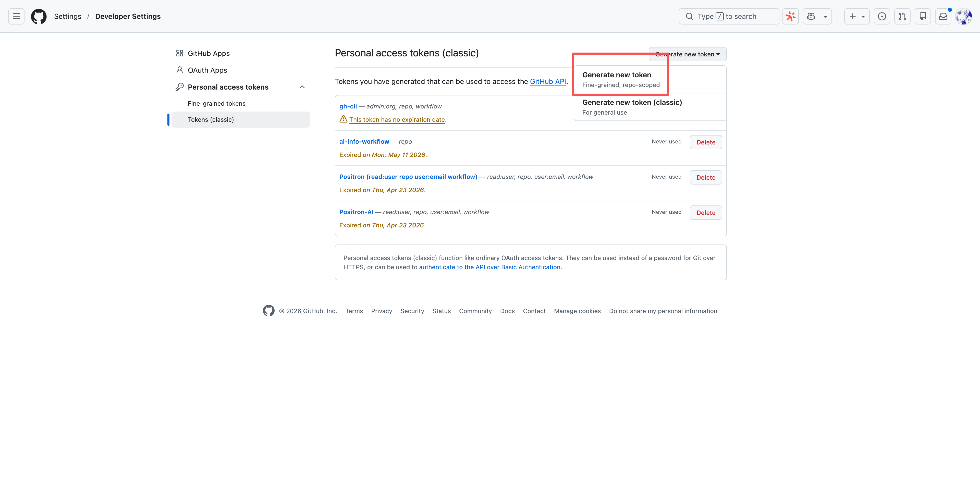The width and height of the screenshot is (980, 489).
Task: Delete the Positron (read:user repo) token
Action: click(x=706, y=177)
